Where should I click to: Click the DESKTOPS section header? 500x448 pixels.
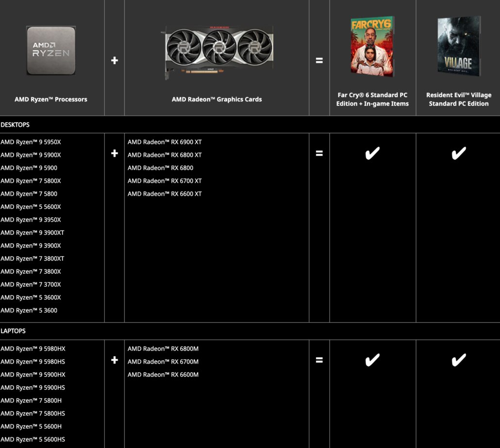pyautogui.click(x=15, y=125)
